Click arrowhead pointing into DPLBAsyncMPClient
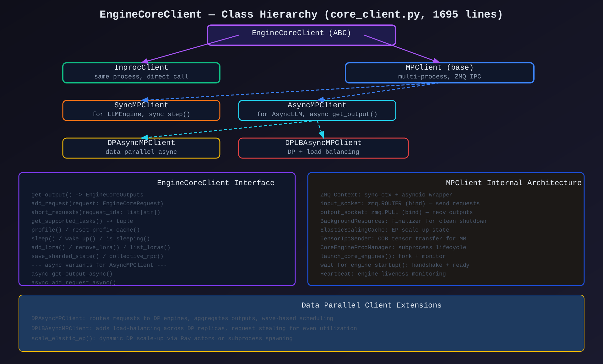This screenshot has width=603, height=364. 322,135
